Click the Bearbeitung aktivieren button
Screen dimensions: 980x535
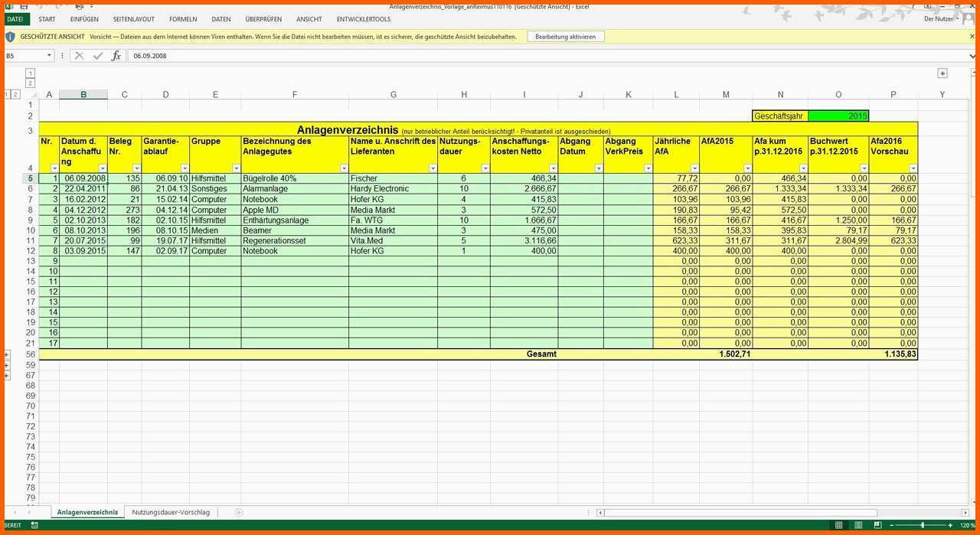point(565,37)
